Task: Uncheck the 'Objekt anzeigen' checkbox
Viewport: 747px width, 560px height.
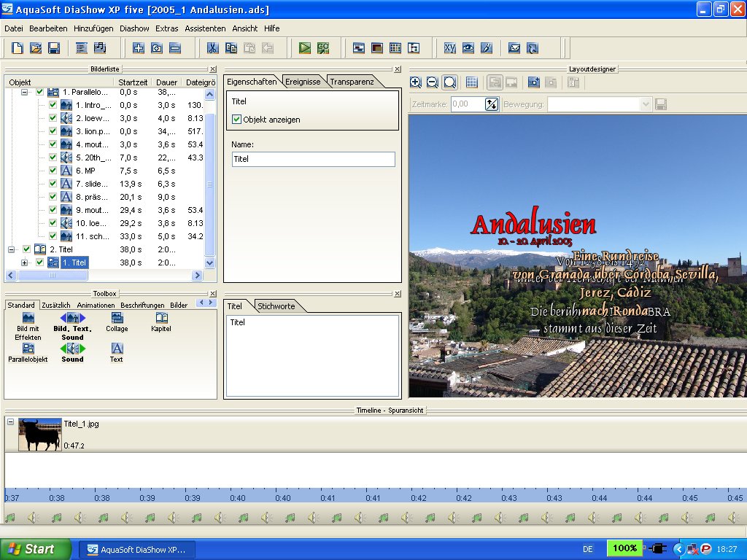Action: click(237, 120)
